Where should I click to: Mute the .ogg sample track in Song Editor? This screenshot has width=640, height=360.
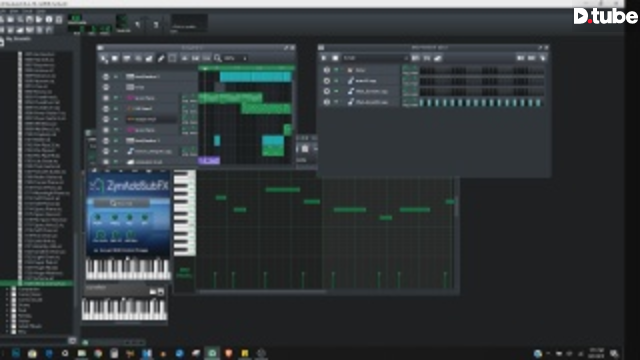click(116, 151)
